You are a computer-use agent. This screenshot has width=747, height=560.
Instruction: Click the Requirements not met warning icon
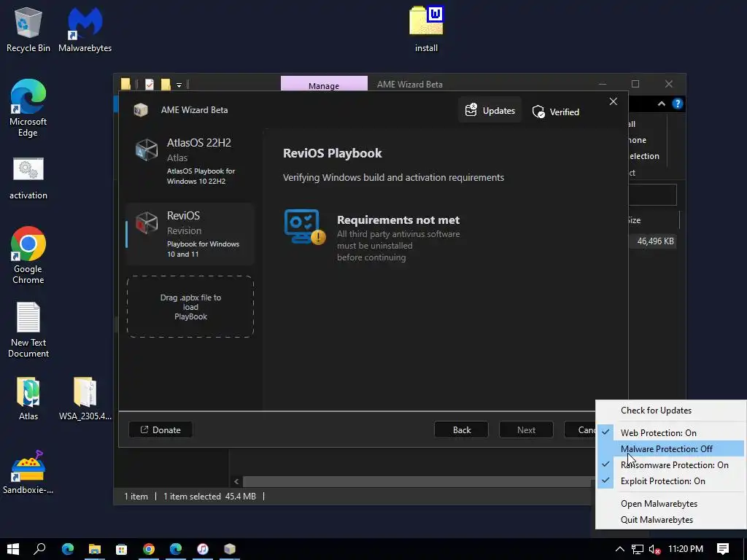305,227
